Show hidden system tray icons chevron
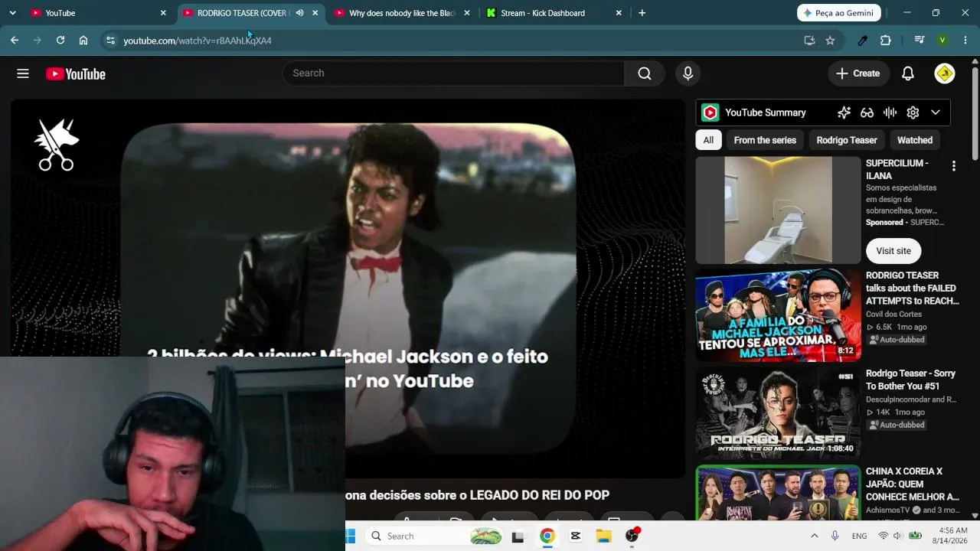The image size is (980, 551). (x=814, y=536)
